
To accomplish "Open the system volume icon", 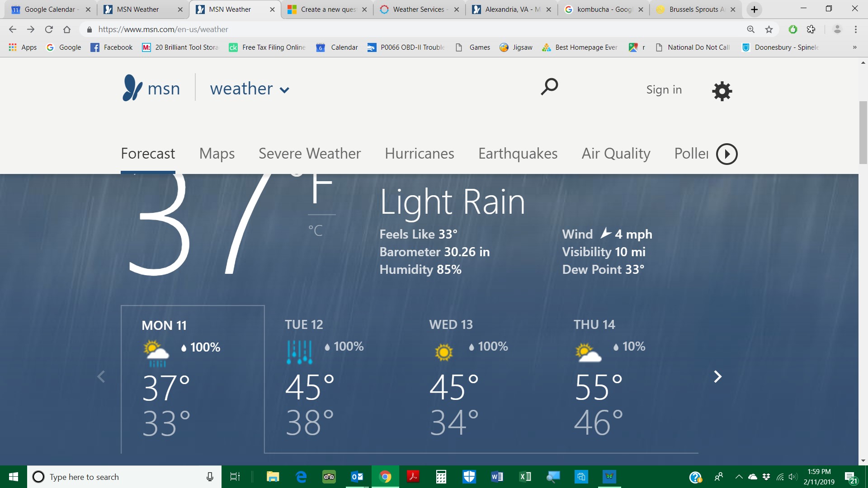I will pos(793,477).
